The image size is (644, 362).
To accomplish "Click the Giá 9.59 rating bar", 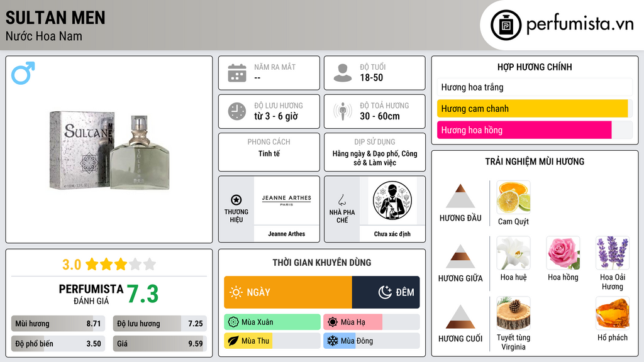I will 160,344.
